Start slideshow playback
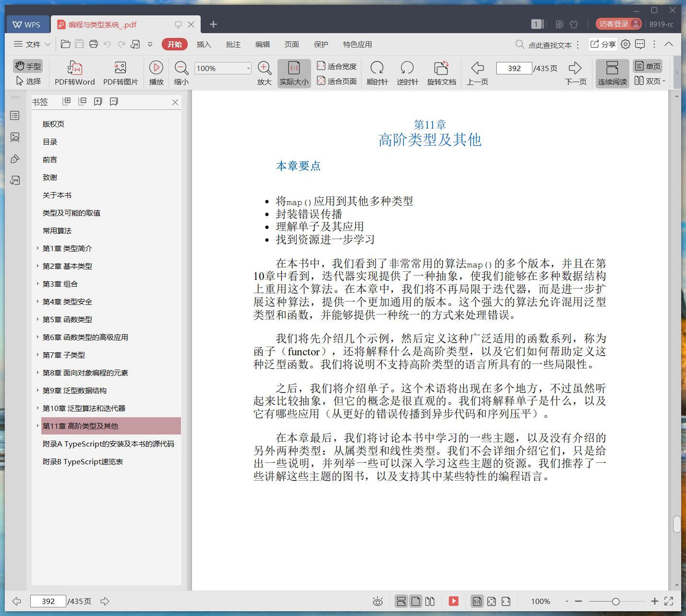 [x=156, y=73]
